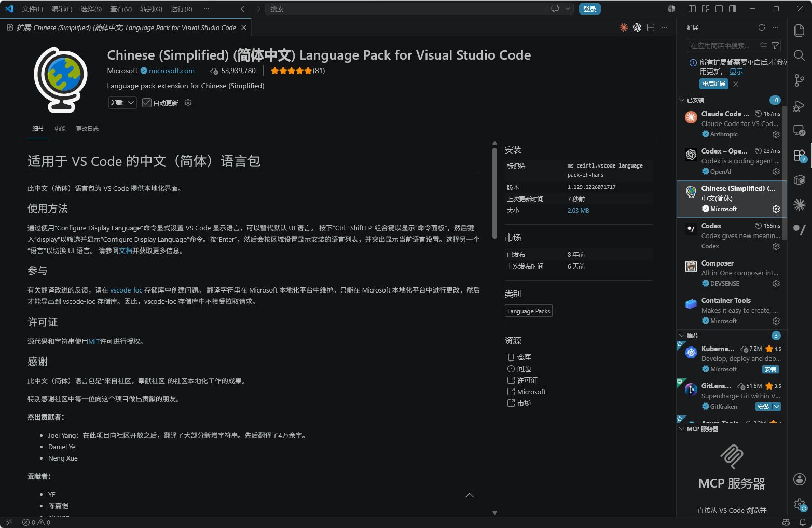Open the Containers view in activity bar
The width and height of the screenshot is (812, 528).
point(800,180)
